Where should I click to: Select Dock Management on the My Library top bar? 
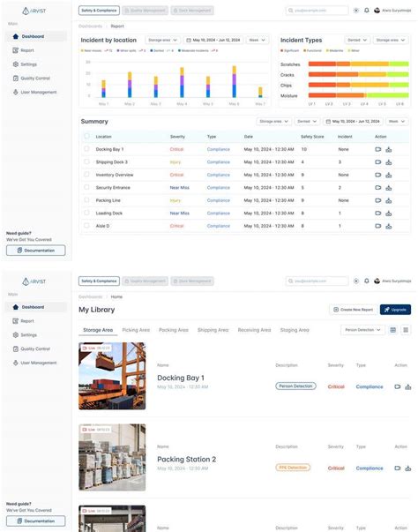(192, 281)
